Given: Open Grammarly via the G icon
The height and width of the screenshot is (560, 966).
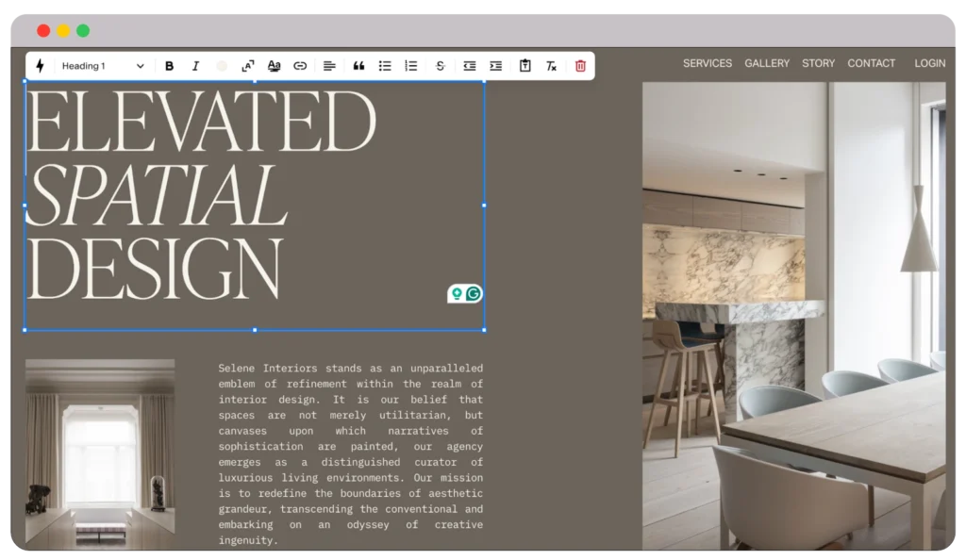Looking at the screenshot, I should (473, 293).
